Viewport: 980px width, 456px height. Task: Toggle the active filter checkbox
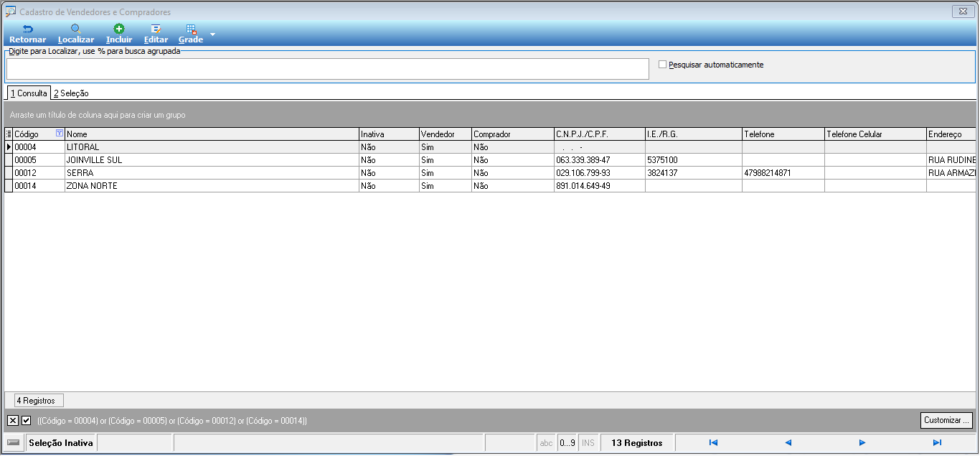(27, 420)
